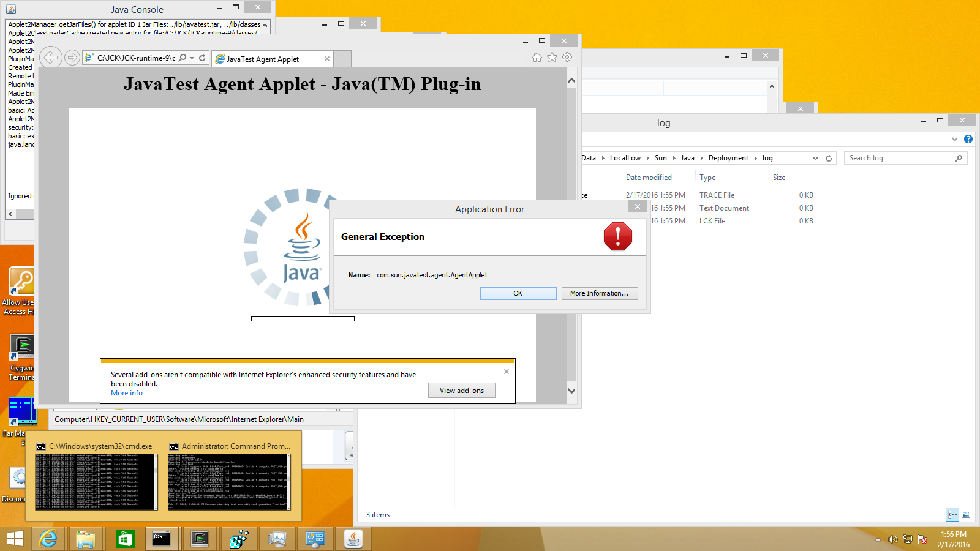Click the More Information... button

pyautogui.click(x=599, y=293)
